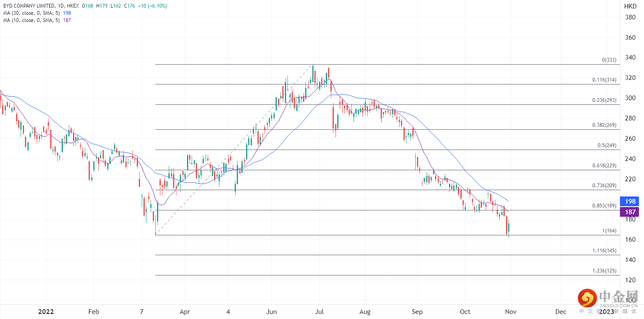Select the 0.382(269) Fibonacci level label
644x319 pixels.
coord(604,125)
